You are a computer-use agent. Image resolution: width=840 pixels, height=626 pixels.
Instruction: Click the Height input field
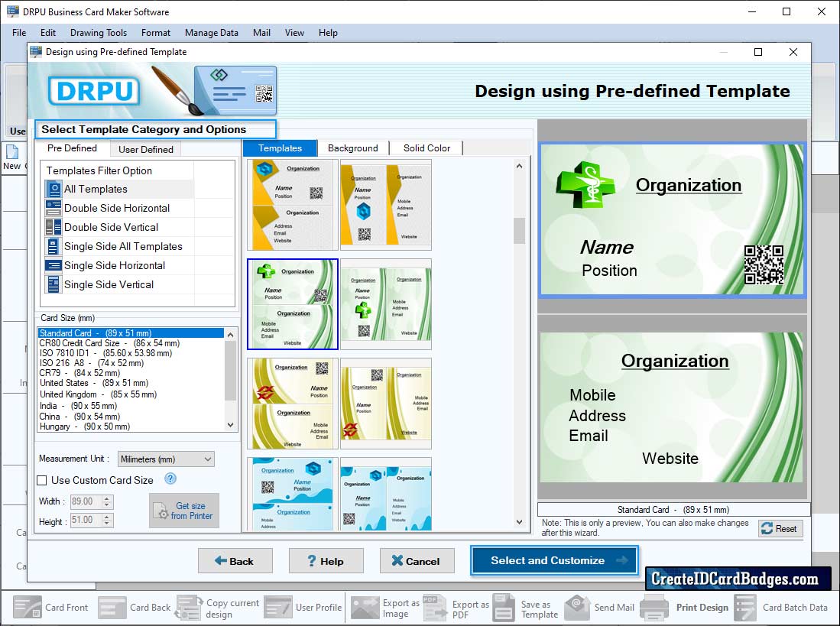point(86,520)
